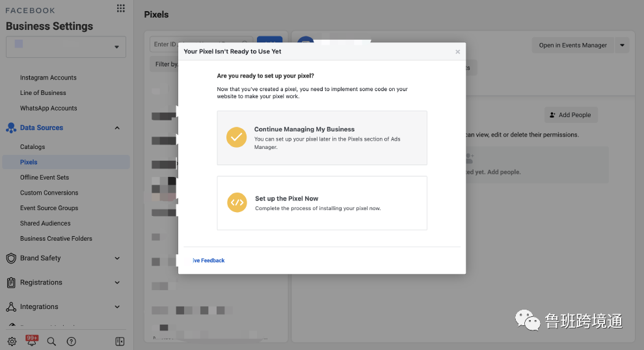This screenshot has height=350, width=644.
Task: Expand the Integrations section chevron
Action: [x=117, y=306]
